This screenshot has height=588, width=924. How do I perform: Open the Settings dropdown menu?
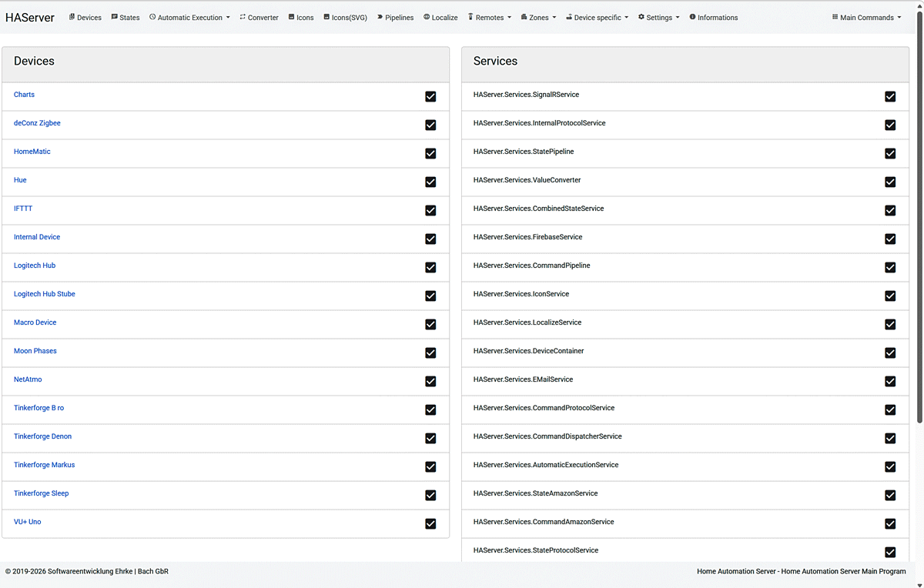pyautogui.click(x=658, y=17)
